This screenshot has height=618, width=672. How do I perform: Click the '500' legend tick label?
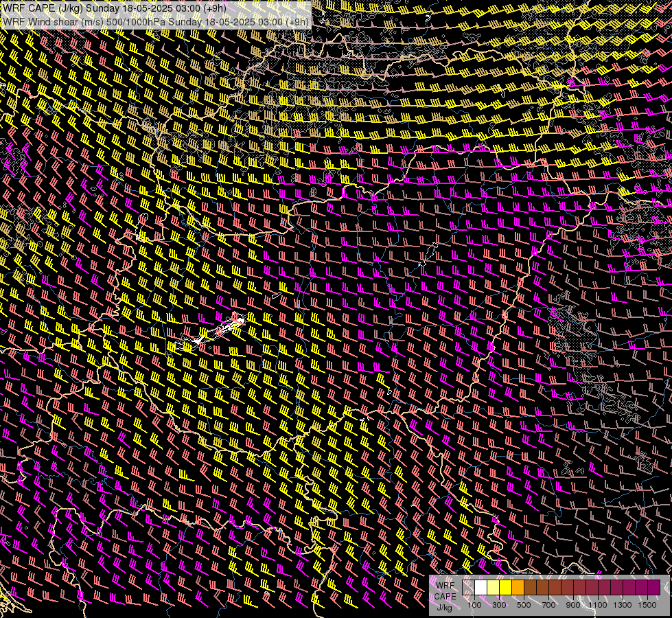524,605
